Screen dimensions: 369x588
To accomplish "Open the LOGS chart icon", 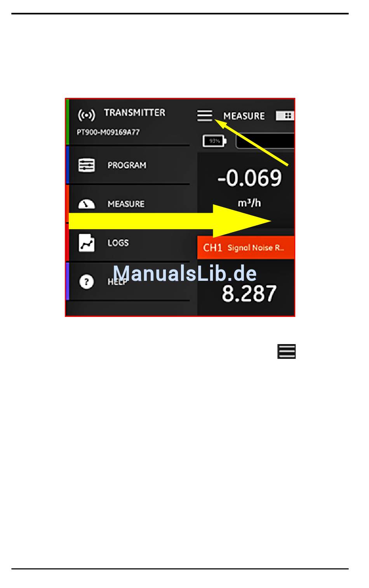I will click(x=86, y=243).
